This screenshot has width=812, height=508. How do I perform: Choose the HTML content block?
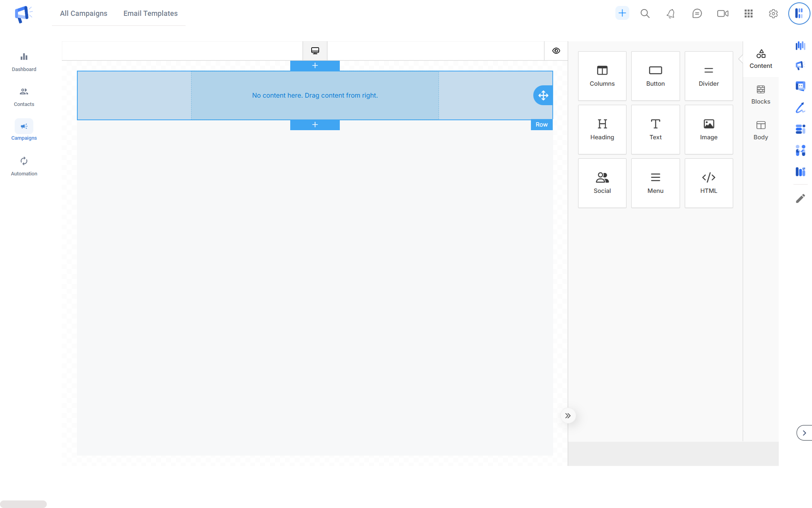point(709,183)
